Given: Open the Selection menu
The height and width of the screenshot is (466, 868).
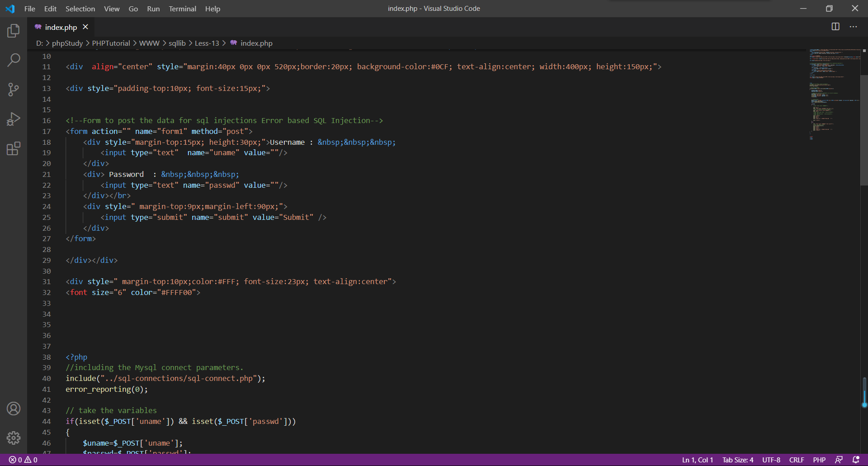Looking at the screenshot, I should [x=80, y=9].
